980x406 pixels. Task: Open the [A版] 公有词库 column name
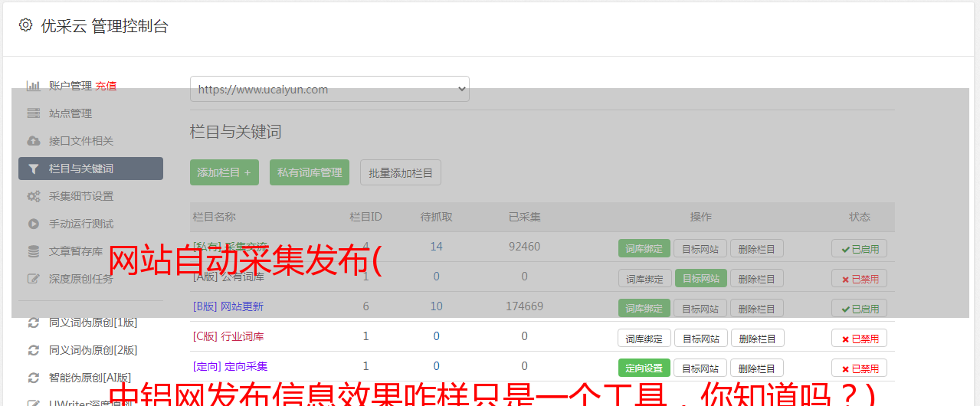click(228, 277)
